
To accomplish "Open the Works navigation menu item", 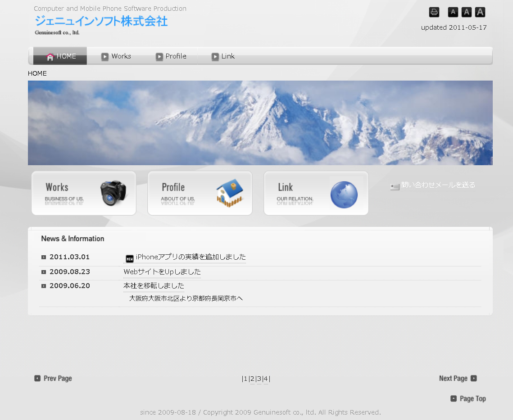I will coord(116,56).
